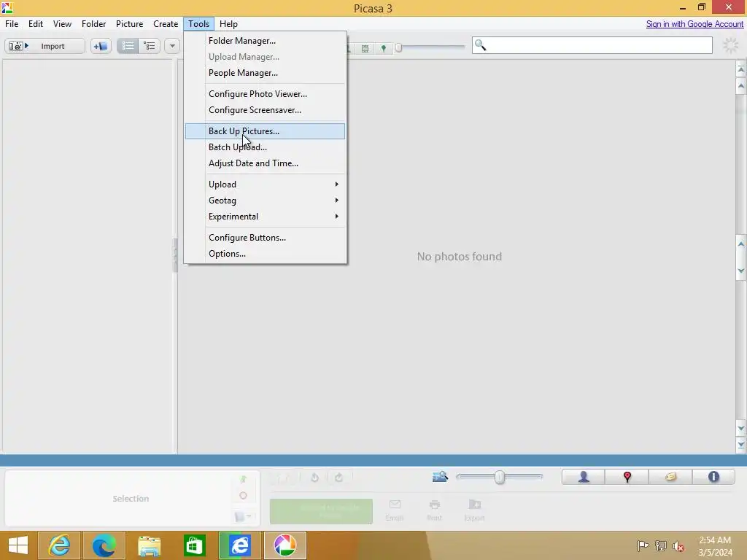The image size is (747, 560).
Task: Clear selection red circle icon
Action: click(243, 496)
